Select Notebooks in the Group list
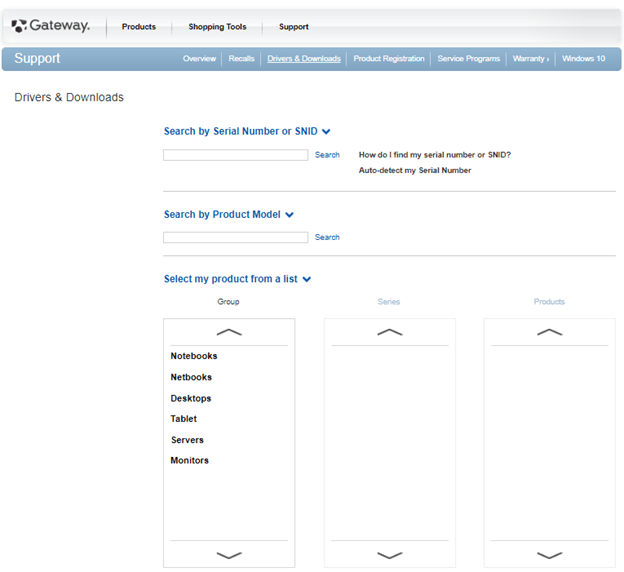624x572 pixels. (194, 356)
